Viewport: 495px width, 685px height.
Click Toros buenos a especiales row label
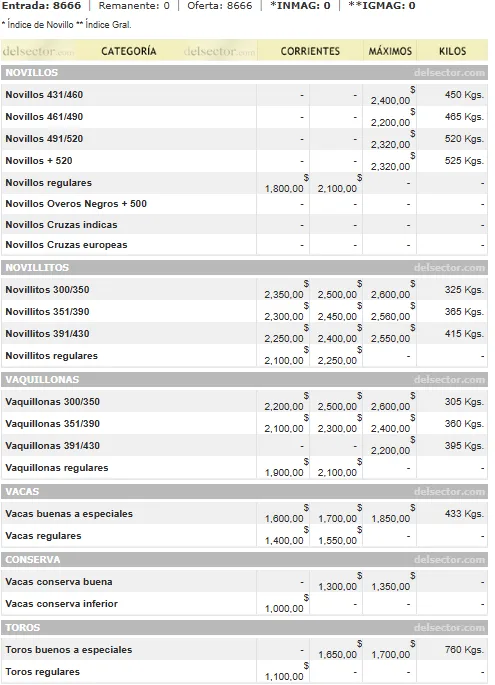(69, 650)
